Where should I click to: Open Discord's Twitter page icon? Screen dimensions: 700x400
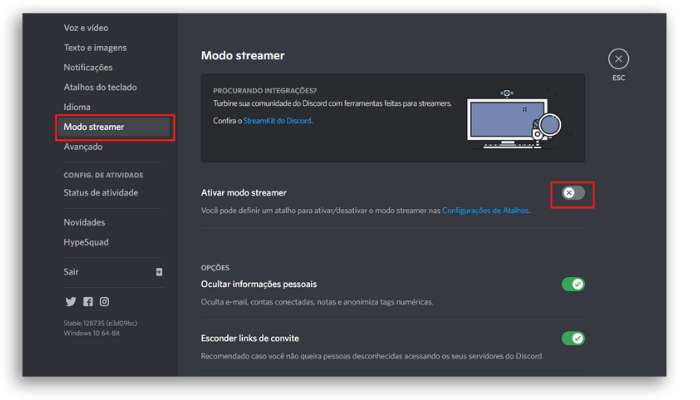(x=71, y=302)
